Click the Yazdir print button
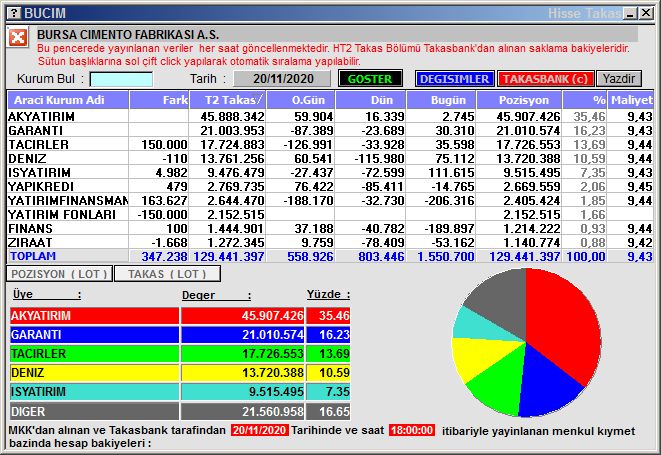This screenshot has height=455, width=661. click(x=619, y=79)
